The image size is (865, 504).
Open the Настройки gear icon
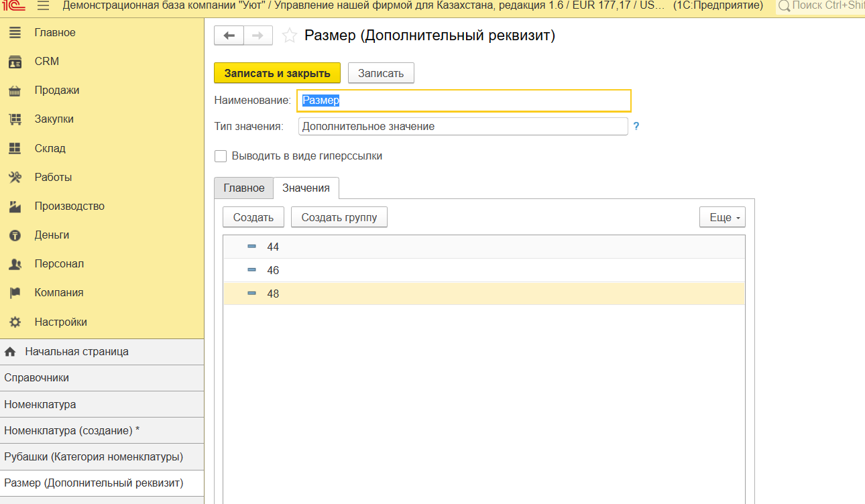point(15,322)
